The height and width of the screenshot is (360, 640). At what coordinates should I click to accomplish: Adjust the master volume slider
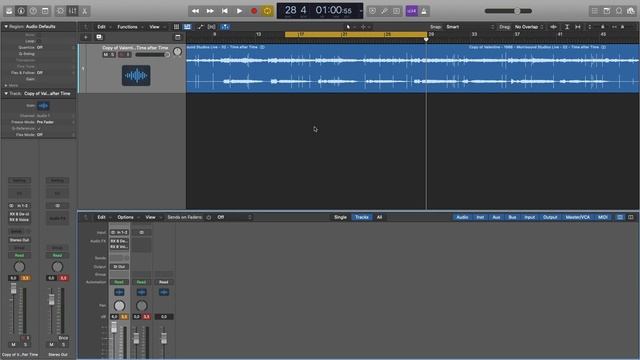(x=508, y=11)
